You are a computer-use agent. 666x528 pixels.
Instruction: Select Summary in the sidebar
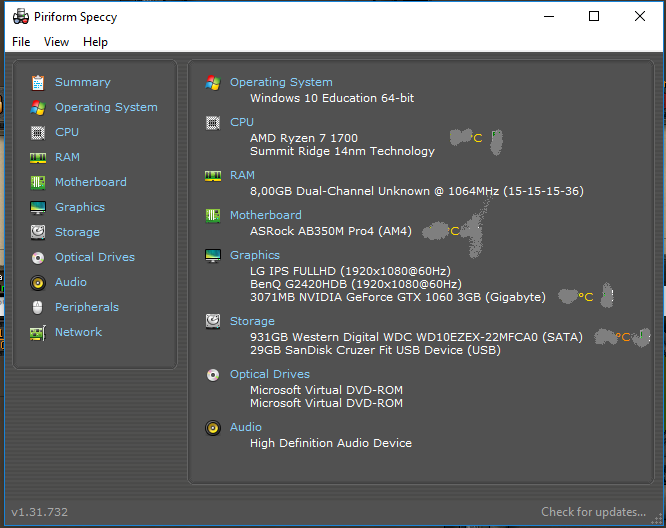click(83, 82)
